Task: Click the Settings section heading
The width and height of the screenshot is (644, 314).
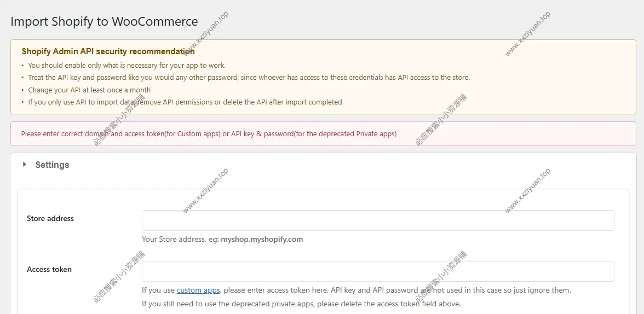Action: tap(52, 165)
